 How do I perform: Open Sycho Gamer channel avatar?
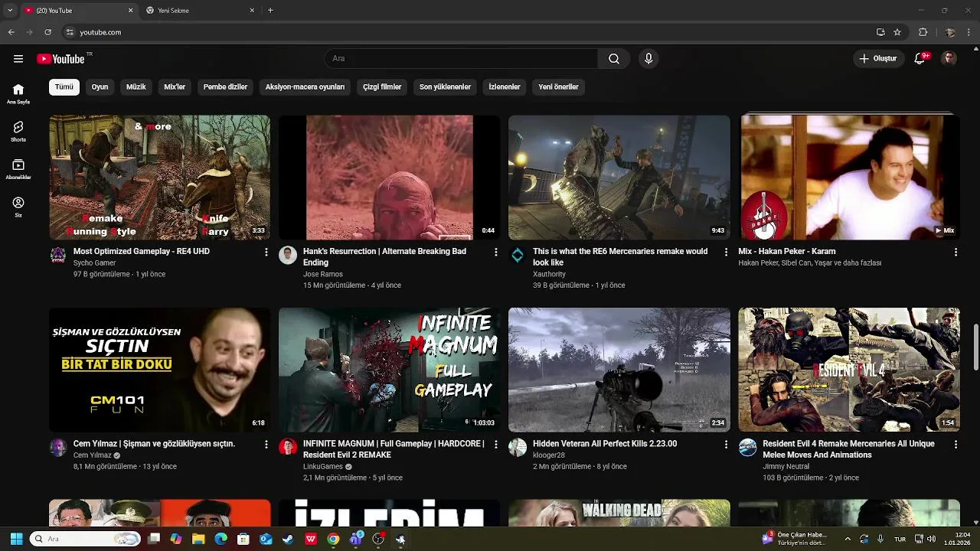pyautogui.click(x=58, y=255)
